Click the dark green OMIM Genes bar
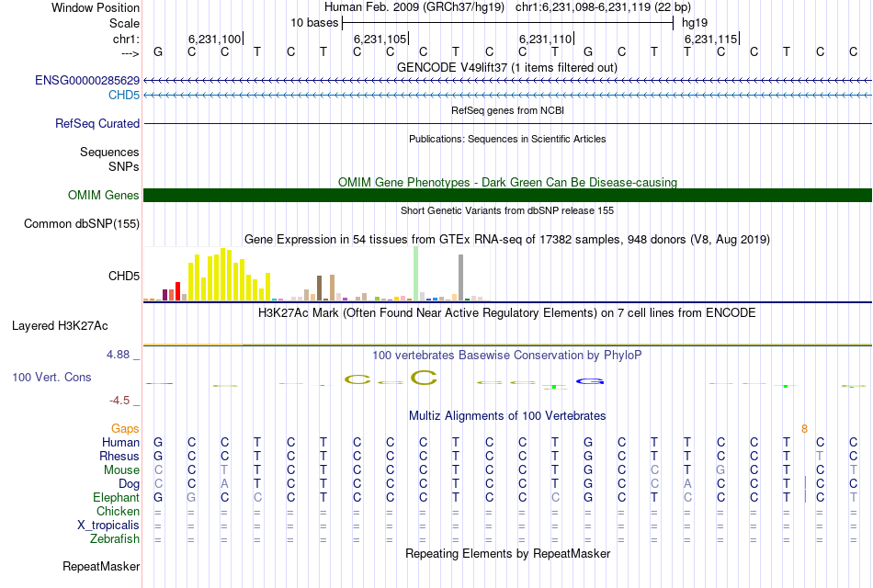The width and height of the screenshot is (873, 588). coord(507,196)
